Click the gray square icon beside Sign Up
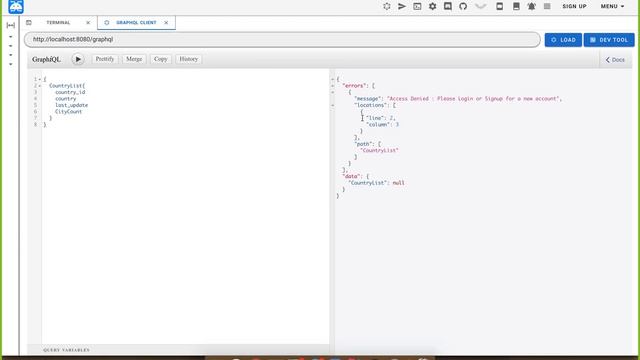640x360 pixels. [547, 6]
